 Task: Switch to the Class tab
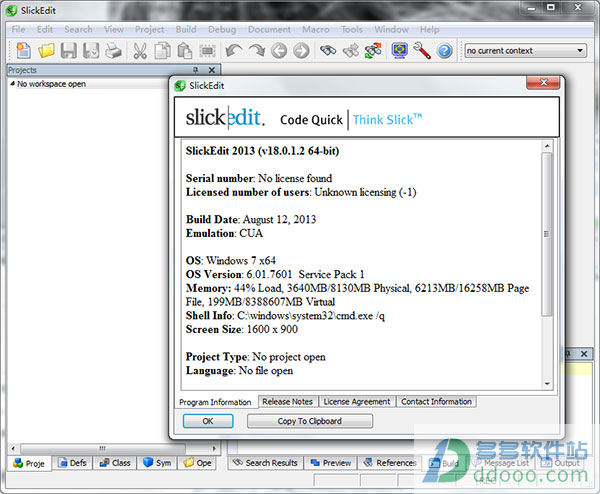pyautogui.click(x=115, y=463)
